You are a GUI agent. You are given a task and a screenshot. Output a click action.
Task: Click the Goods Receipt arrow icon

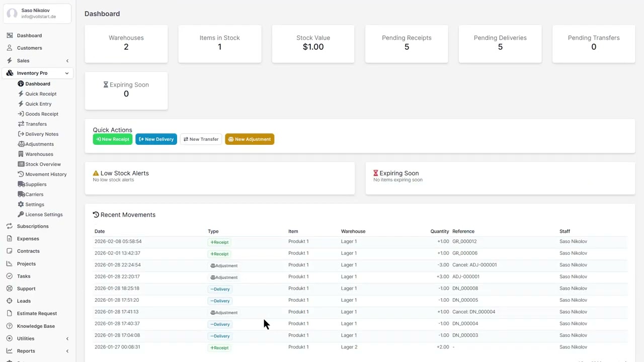pos(21,114)
